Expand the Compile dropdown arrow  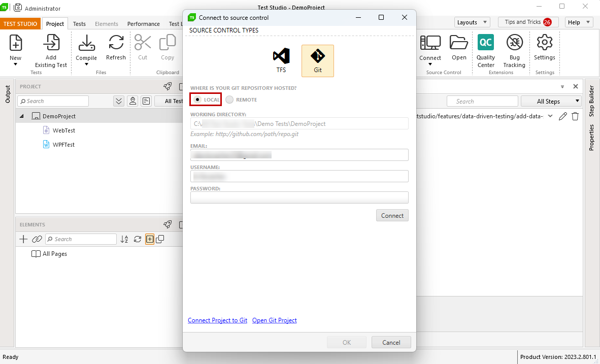pyautogui.click(x=86, y=64)
